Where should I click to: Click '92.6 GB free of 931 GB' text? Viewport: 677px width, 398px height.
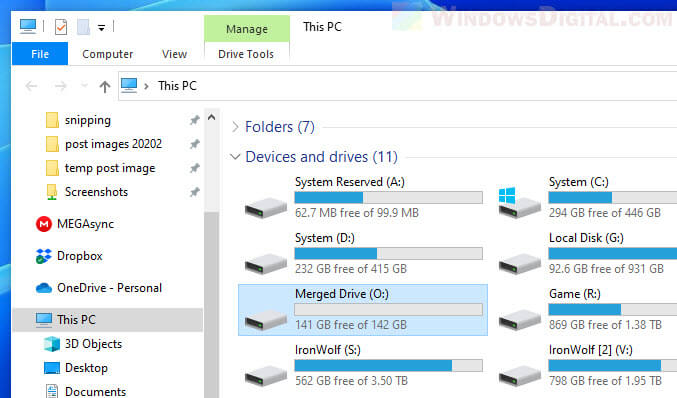pyautogui.click(x=606, y=269)
